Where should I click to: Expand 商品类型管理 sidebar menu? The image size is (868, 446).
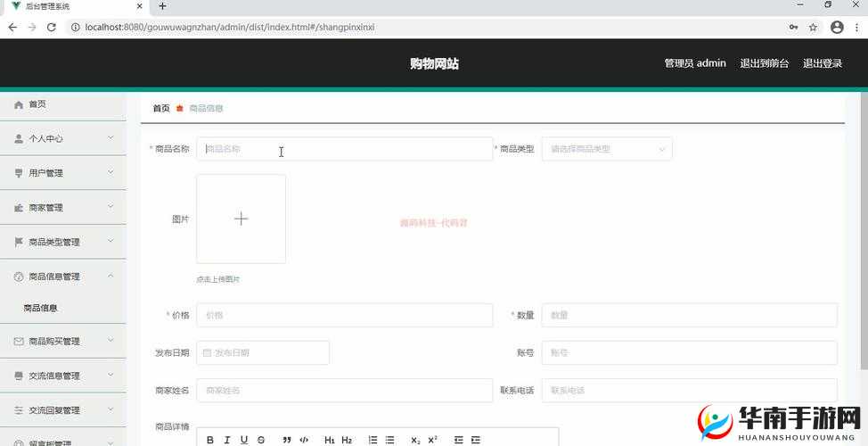tap(63, 242)
